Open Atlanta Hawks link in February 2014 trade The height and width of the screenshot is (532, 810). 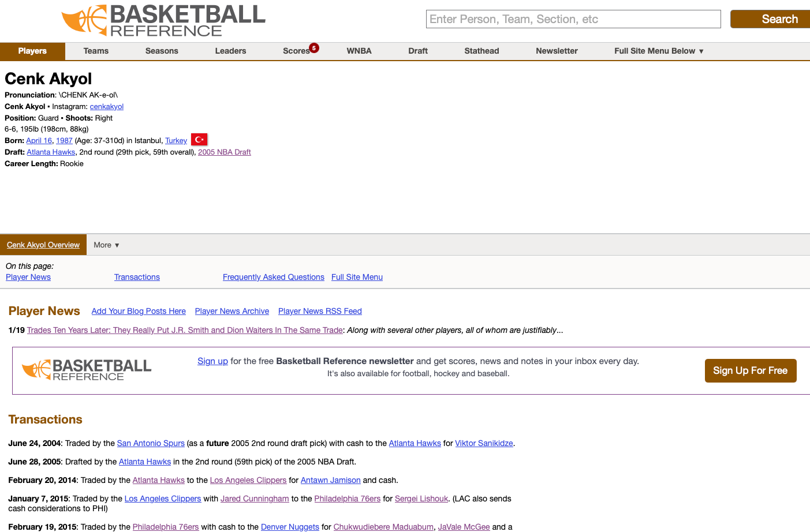[x=159, y=480]
